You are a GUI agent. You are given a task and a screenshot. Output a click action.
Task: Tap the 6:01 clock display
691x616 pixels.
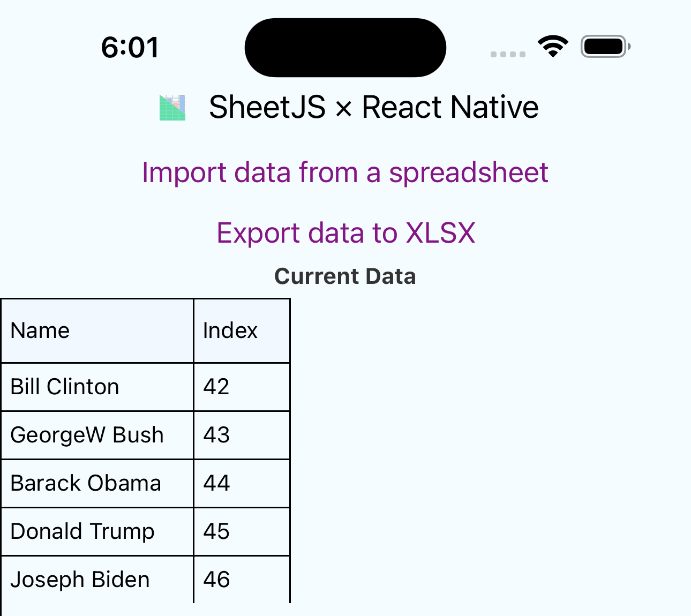[130, 47]
